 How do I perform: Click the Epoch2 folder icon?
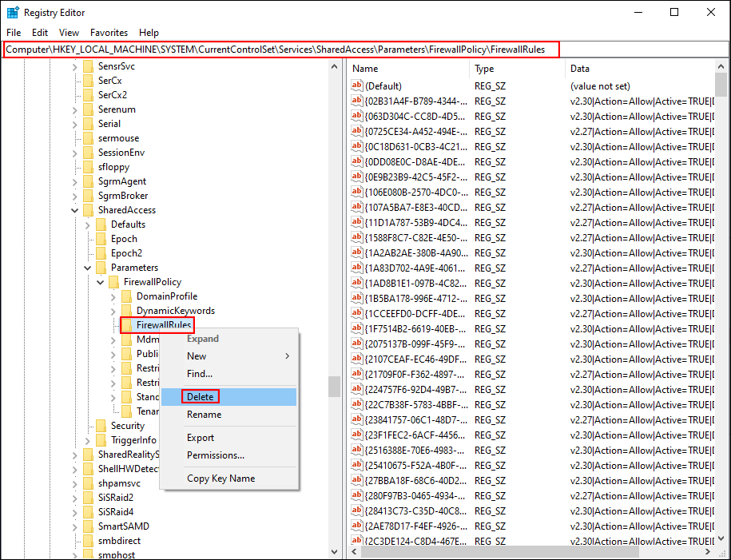101,253
